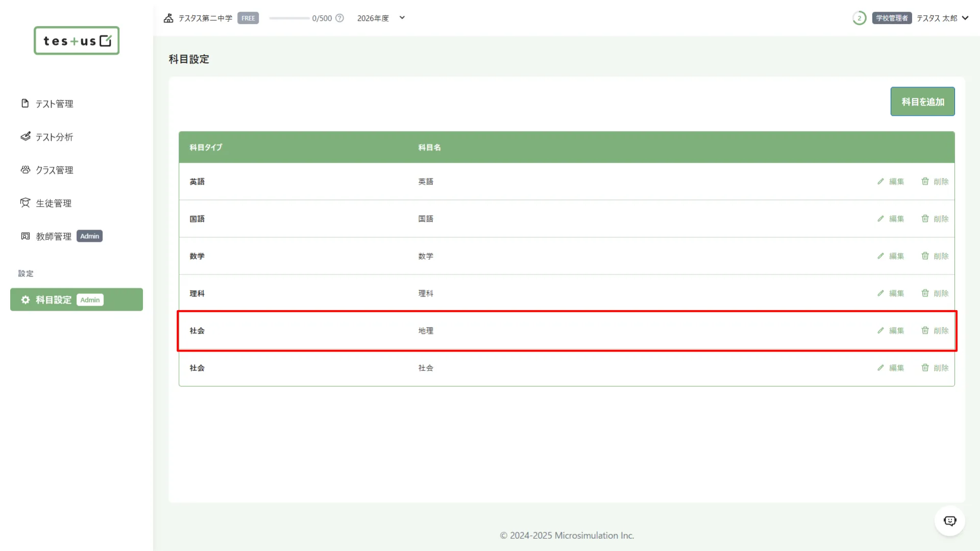Click the group icon next to クラス管理
980x551 pixels.
point(25,169)
